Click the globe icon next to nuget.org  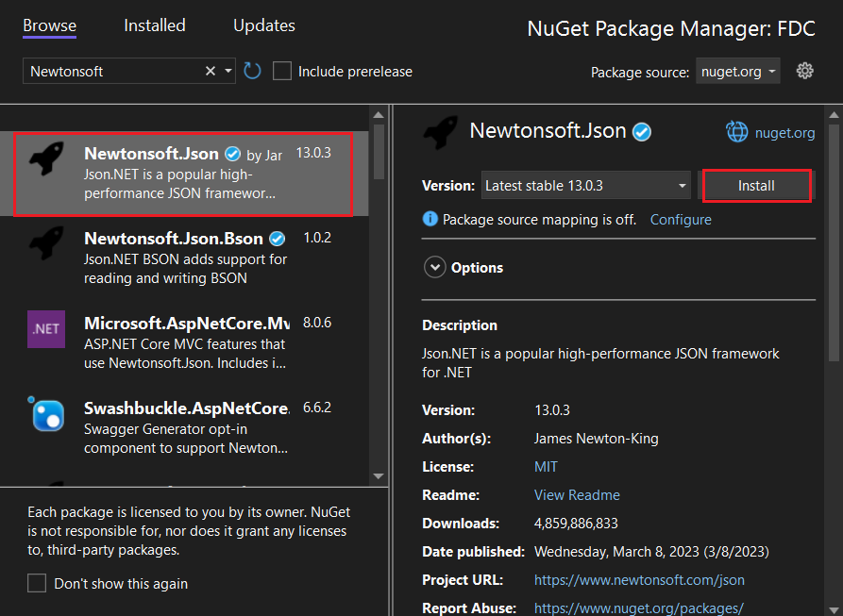click(736, 131)
